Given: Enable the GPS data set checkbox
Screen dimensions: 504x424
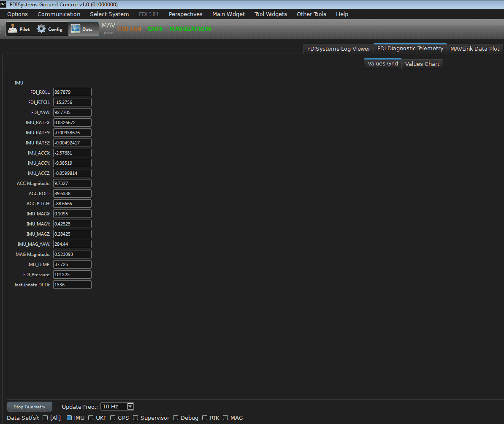Looking at the screenshot, I should pyautogui.click(x=113, y=418).
